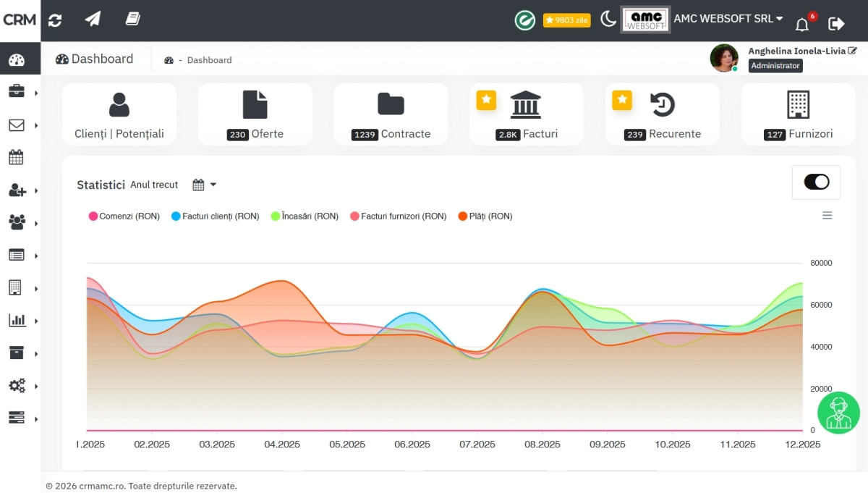Open the envelope mail sidebar menu
The image size is (868, 493).
tap(17, 125)
